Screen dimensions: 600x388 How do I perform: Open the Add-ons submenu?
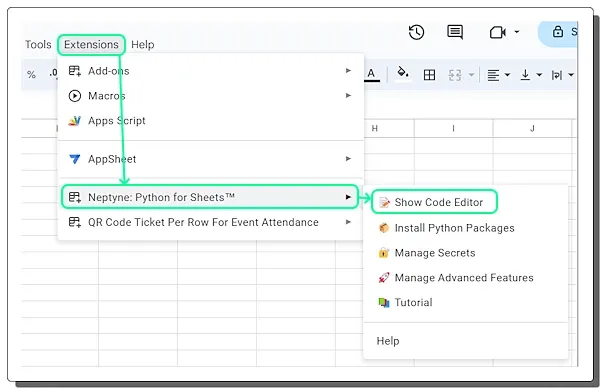pos(210,71)
